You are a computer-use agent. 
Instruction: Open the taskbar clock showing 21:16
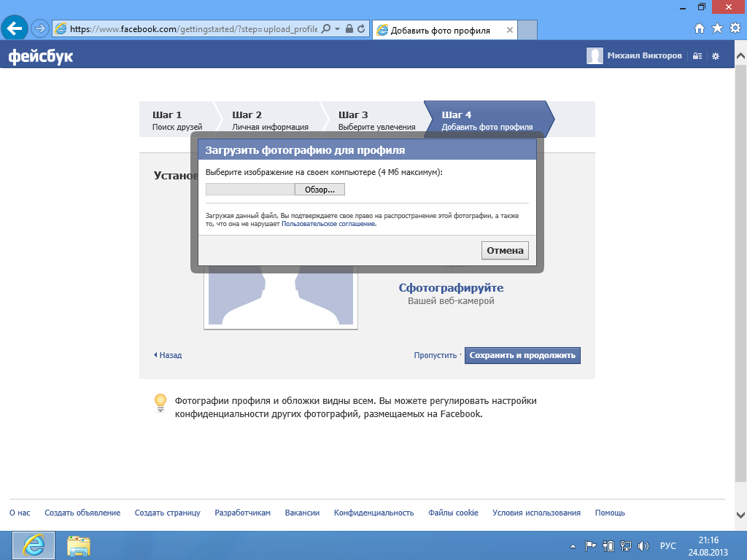[x=708, y=546]
